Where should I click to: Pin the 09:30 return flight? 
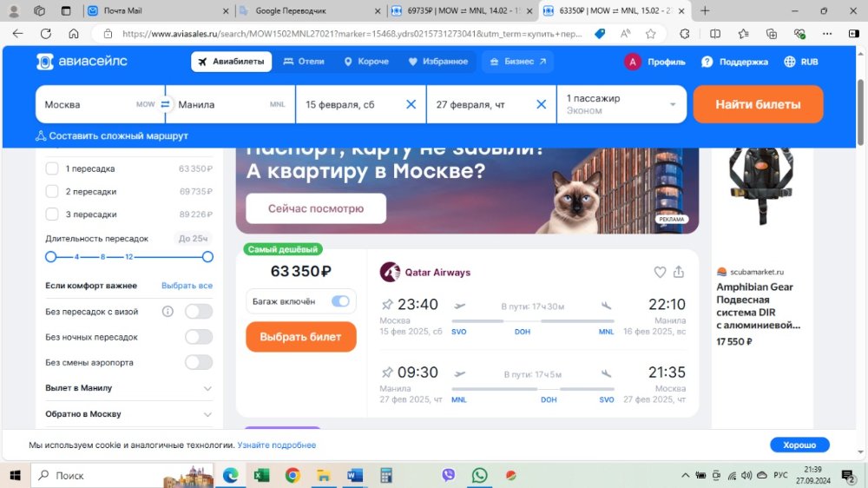[387, 373]
